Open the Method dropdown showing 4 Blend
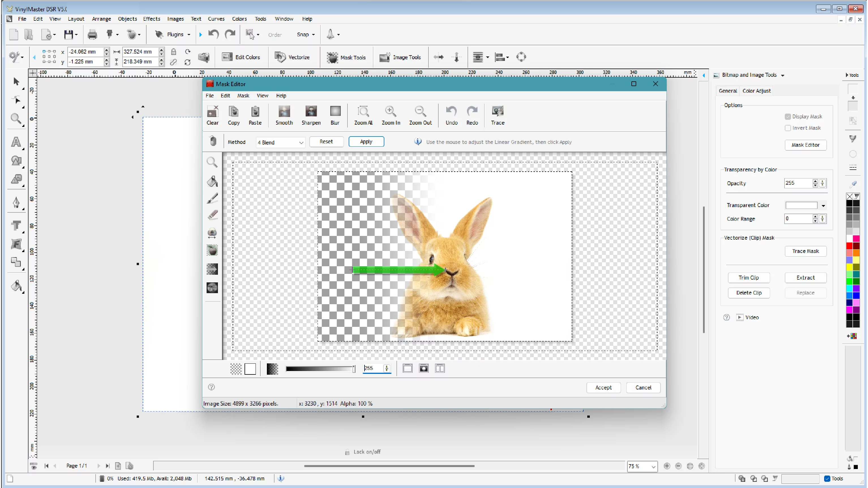The image size is (868, 488). coord(280,142)
